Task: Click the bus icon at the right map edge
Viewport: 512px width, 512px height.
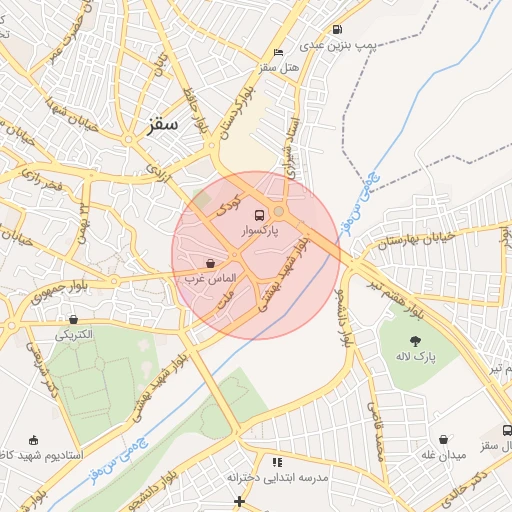Action: coord(507,430)
